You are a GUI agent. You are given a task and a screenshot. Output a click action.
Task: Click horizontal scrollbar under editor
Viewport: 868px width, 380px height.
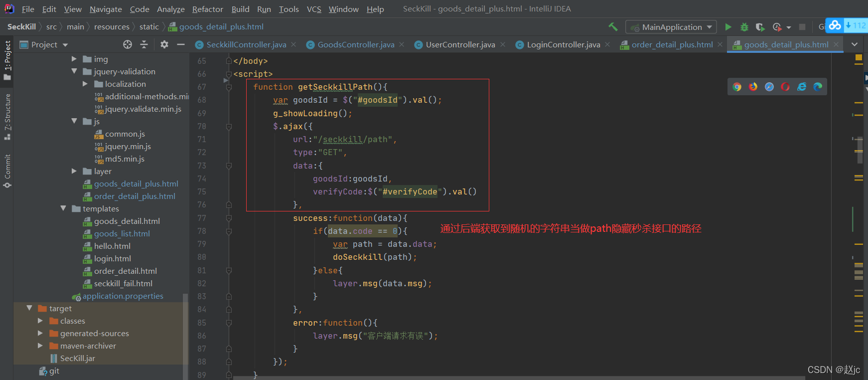click(518, 378)
